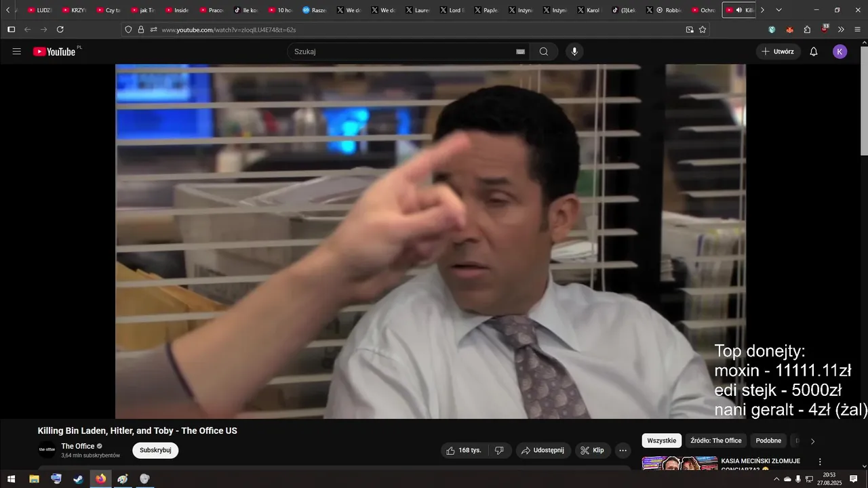Bookmark this page with star icon
The image size is (868, 488).
click(x=703, y=30)
